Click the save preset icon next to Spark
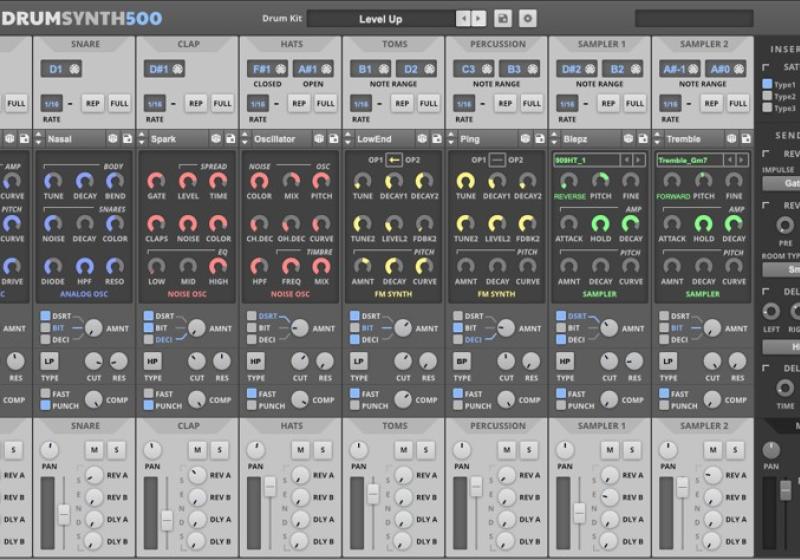This screenshot has height=560, width=800. [230, 139]
